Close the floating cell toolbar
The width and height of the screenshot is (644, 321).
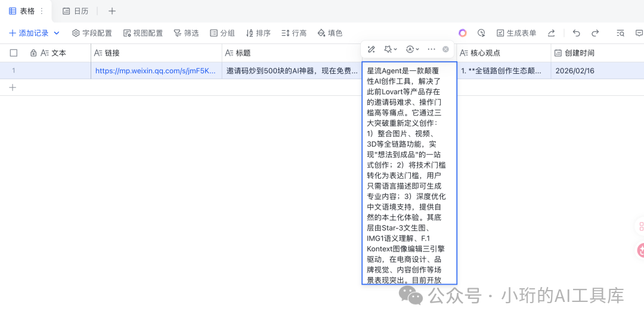click(445, 49)
